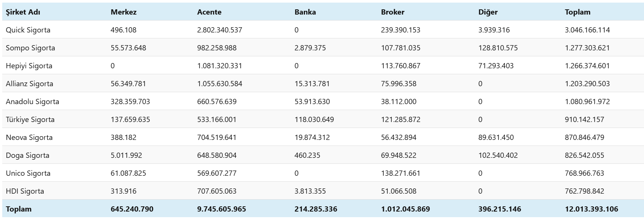Select Quick Sigorta's Acente value 2.802.340.537
The width and height of the screenshot is (644, 222).
pos(219,30)
